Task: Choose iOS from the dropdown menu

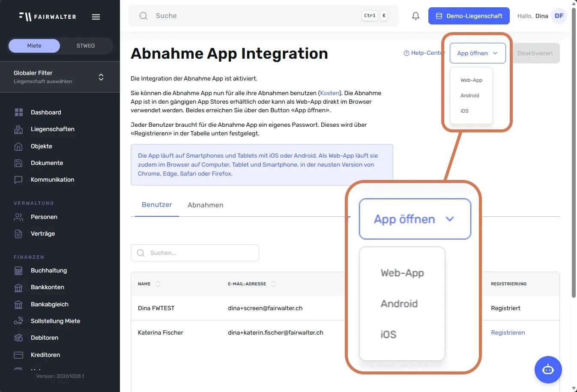Action: tap(465, 111)
